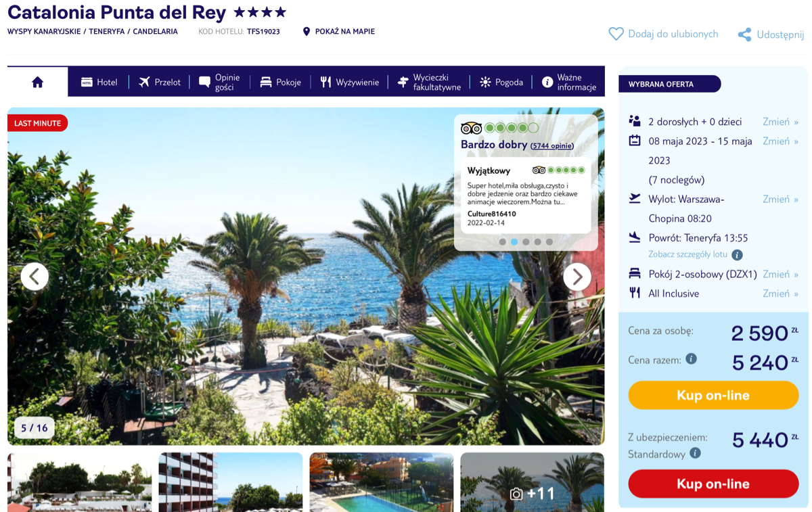
Task: Select the third review carousel dot
Action: point(526,241)
